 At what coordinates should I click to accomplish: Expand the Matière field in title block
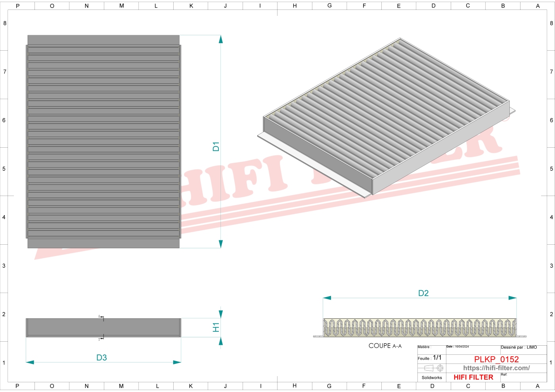tap(424, 347)
